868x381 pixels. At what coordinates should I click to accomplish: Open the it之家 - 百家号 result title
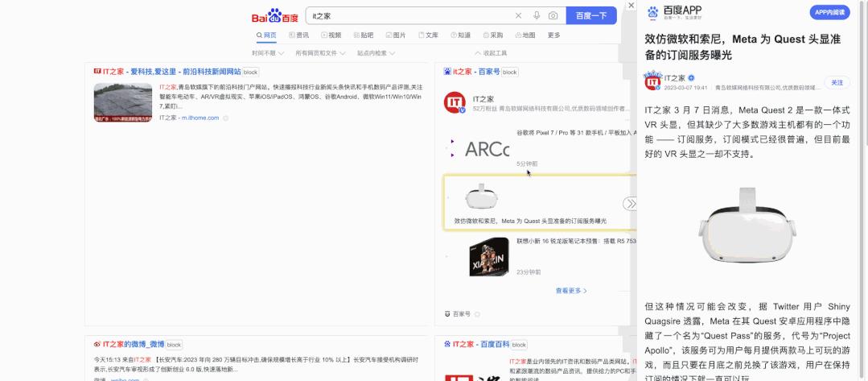pyautogui.click(x=476, y=72)
